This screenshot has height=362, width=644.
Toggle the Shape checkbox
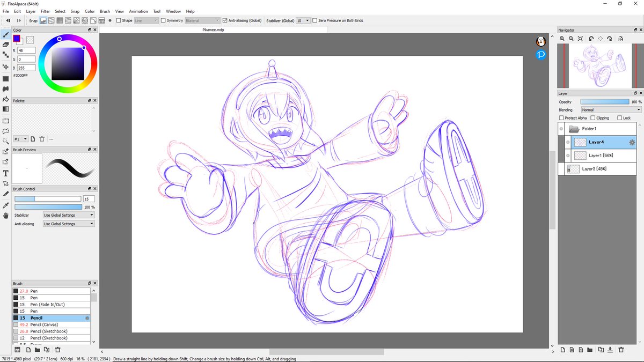119,20
